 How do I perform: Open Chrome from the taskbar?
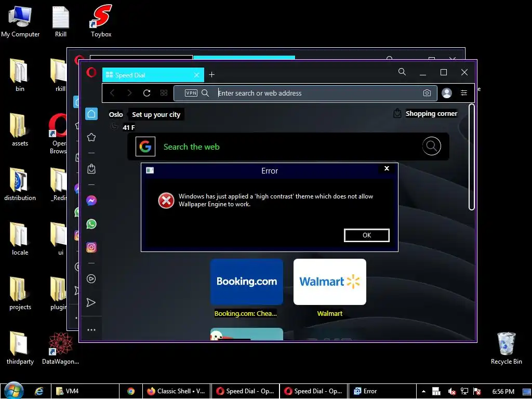pos(131,391)
